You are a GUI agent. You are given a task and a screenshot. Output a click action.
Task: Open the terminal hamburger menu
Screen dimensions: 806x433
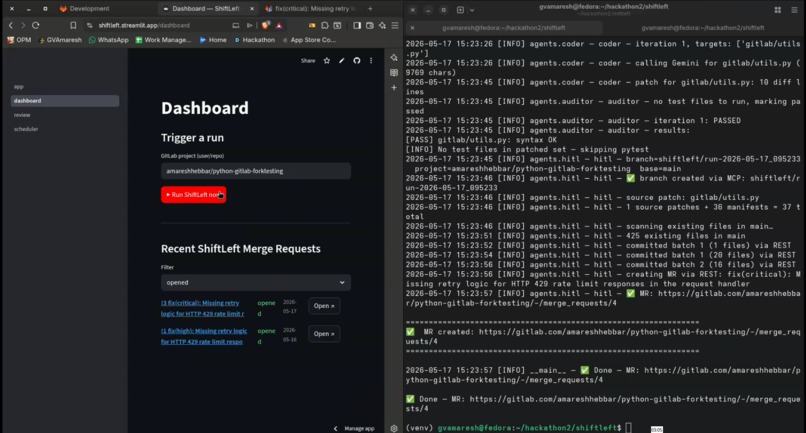794,10
